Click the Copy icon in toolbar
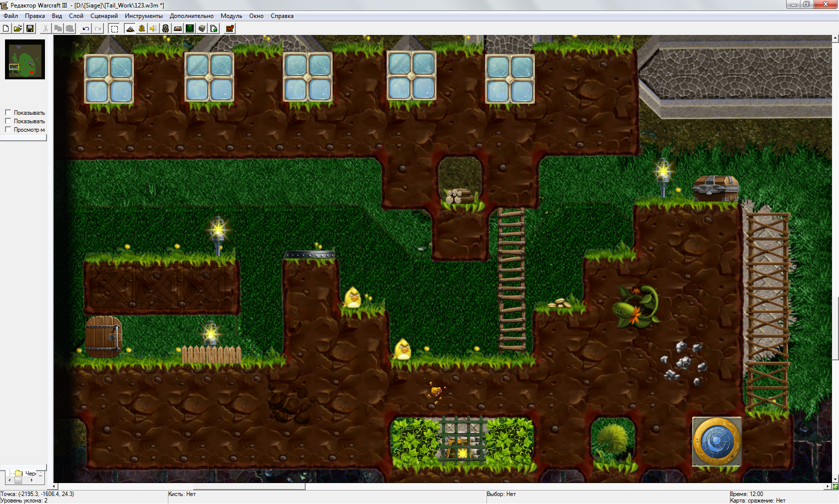The height and width of the screenshot is (504, 839). point(58,28)
